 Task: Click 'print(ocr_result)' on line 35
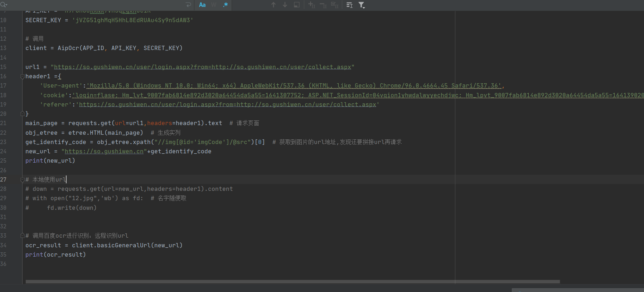[55, 255]
